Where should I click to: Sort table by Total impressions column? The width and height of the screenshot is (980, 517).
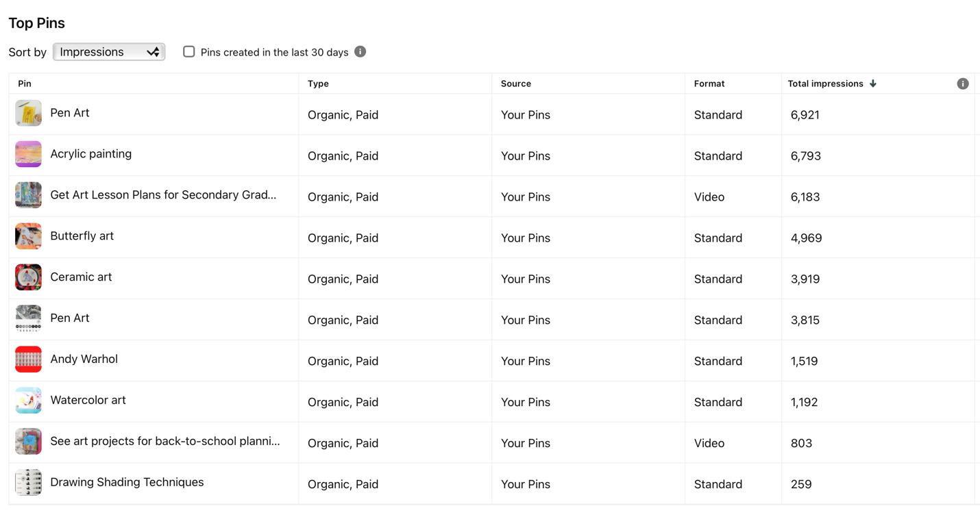coord(825,84)
